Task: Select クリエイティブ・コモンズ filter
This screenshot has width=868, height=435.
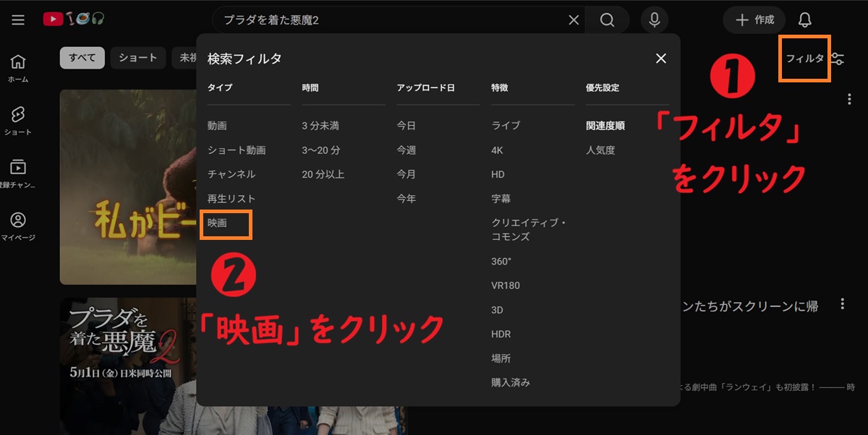Action: pyautogui.click(x=529, y=230)
